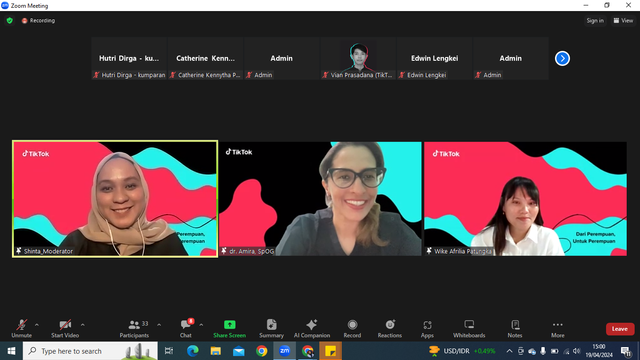Open the Notes tool
The image size is (640, 360).
pyautogui.click(x=515, y=329)
